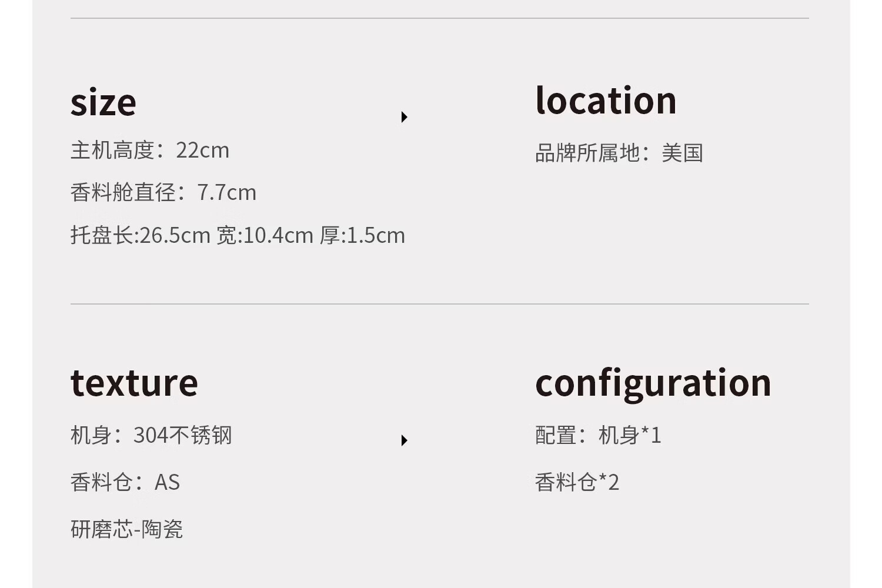Select the 香料仓*2 configuration line
Screen dimensions: 882x588
click(x=577, y=483)
